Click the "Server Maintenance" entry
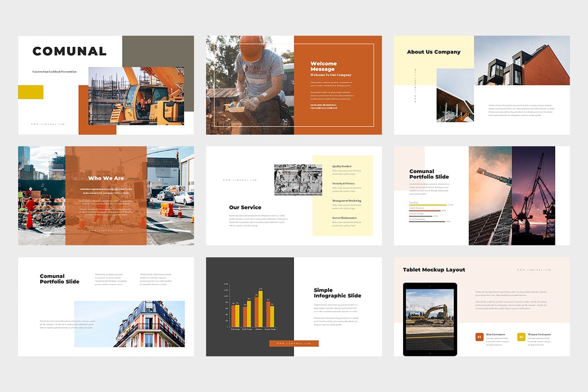 (x=346, y=219)
